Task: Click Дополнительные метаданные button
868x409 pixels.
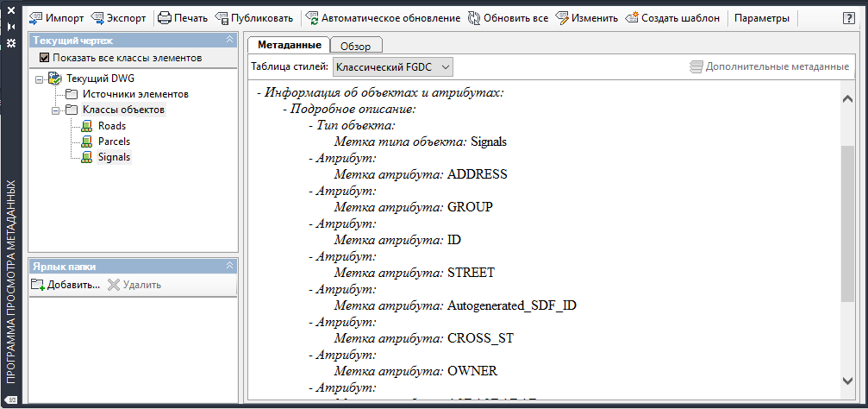Action: click(x=769, y=67)
